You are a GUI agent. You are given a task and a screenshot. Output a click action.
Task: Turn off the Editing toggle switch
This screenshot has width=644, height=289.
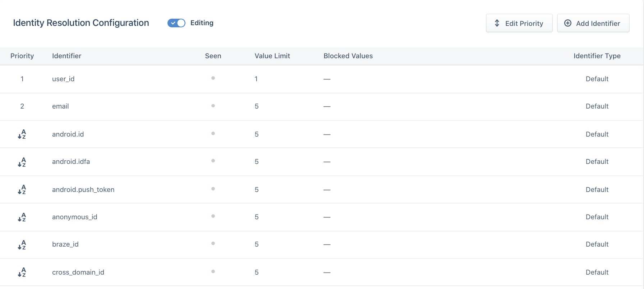[176, 23]
